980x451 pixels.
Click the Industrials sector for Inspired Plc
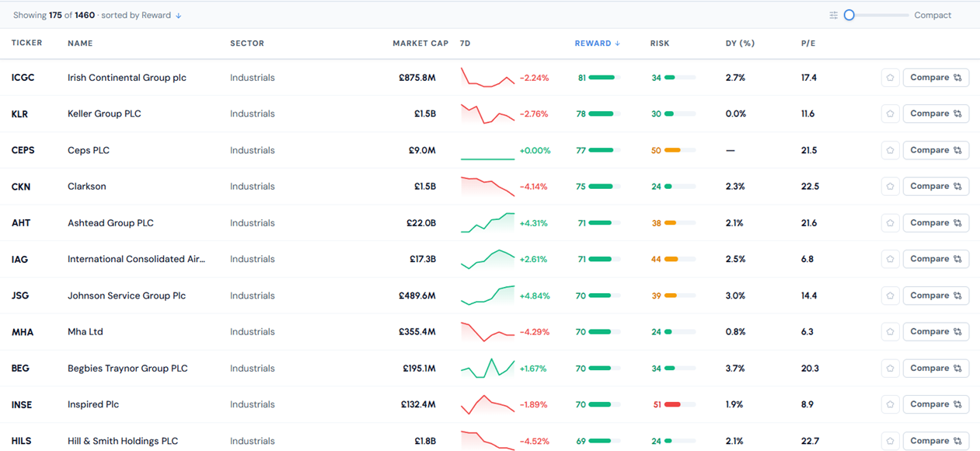(x=253, y=404)
